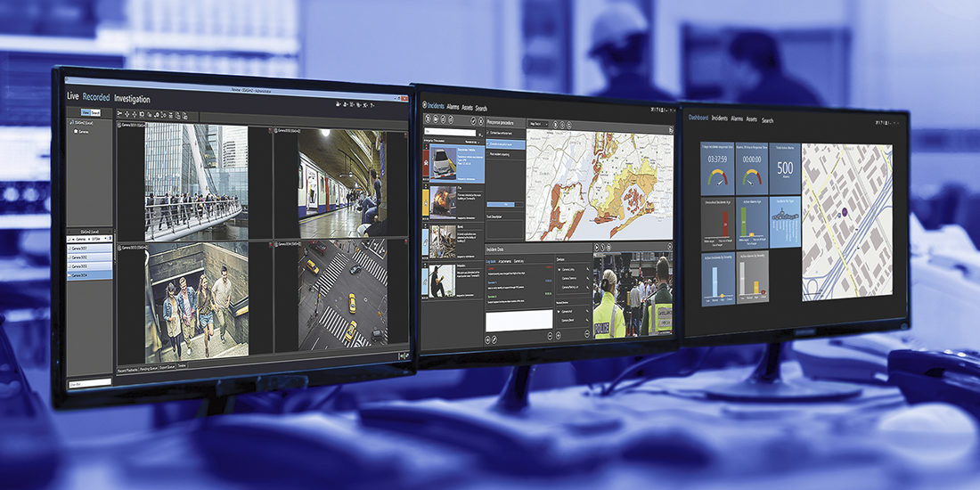Click the log note text box
Screen dimensions: 980x490
pos(518,320)
